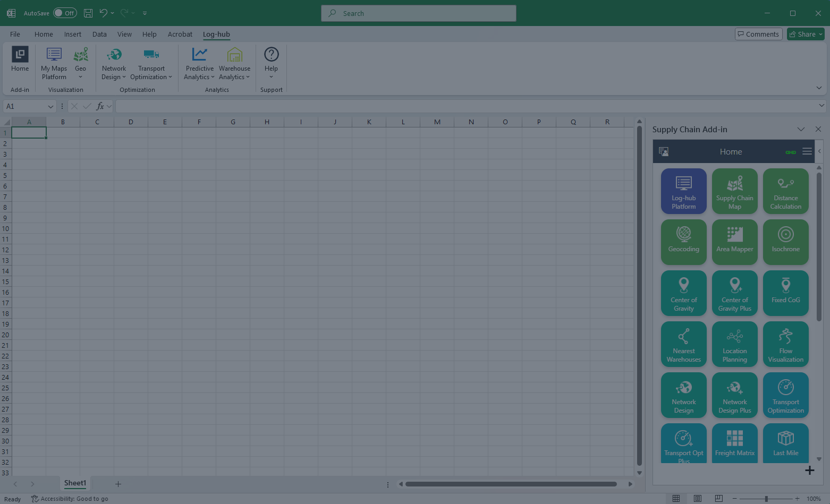The height and width of the screenshot is (504, 830).
Task: Switch to the Insert tab
Action: (73, 34)
